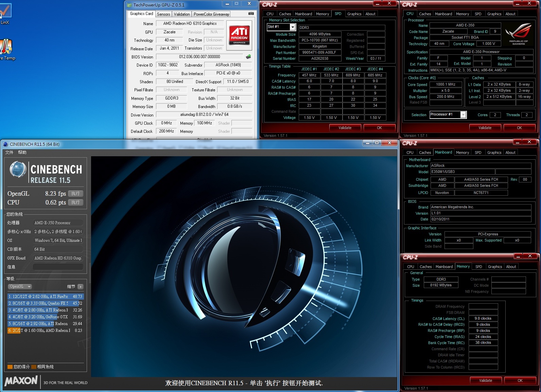
Task: Open the Slot #1 memory slot dropdown
Action: pyautogui.click(x=293, y=27)
